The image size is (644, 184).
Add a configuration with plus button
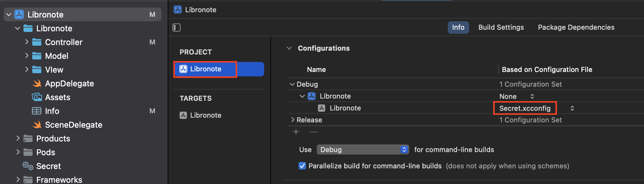coord(296,132)
